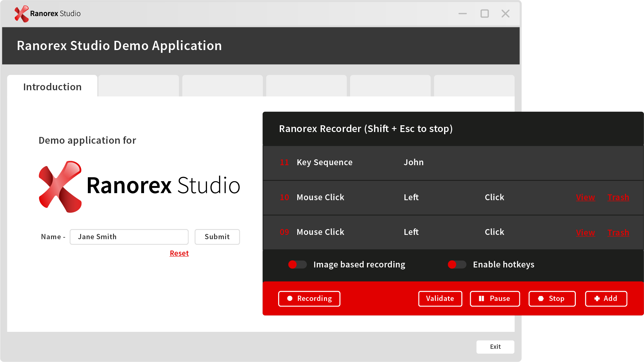The image size is (644, 362).
Task: Click the 'John' value in step 11
Action: coord(413,162)
